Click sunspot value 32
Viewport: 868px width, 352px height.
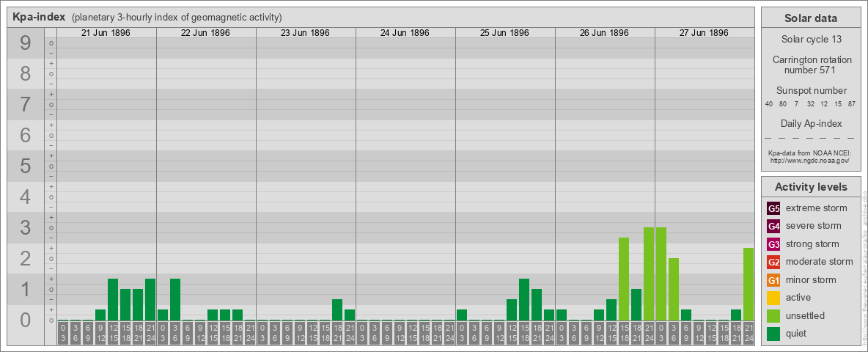(810, 104)
